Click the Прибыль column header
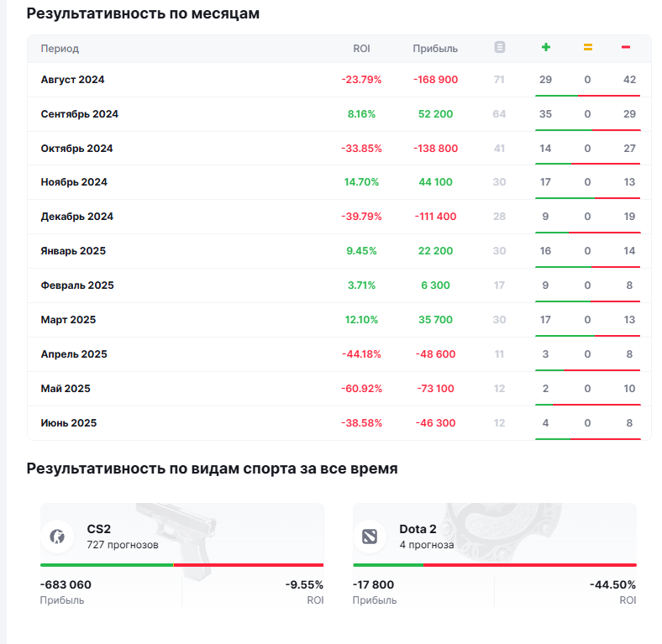662x644 pixels. click(x=435, y=49)
